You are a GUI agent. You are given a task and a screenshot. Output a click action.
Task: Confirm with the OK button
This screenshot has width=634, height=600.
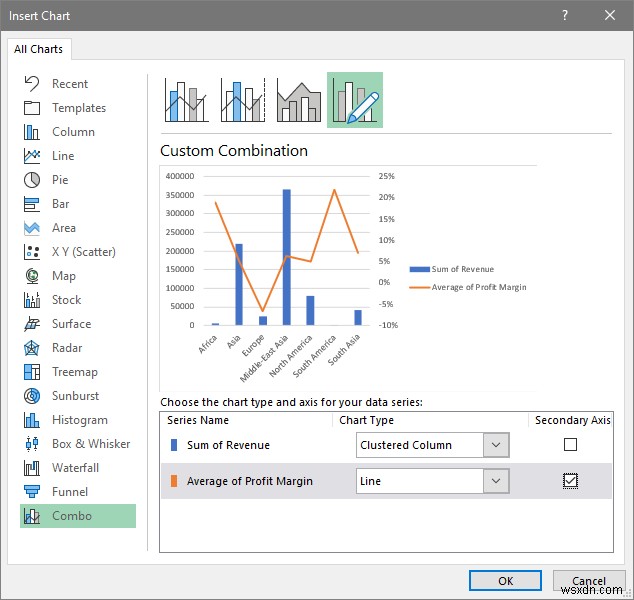click(x=505, y=581)
